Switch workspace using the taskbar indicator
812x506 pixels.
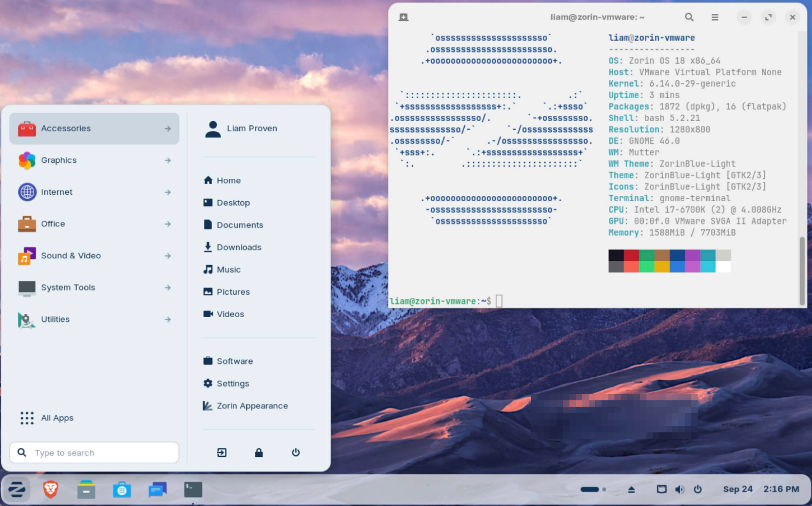592,489
